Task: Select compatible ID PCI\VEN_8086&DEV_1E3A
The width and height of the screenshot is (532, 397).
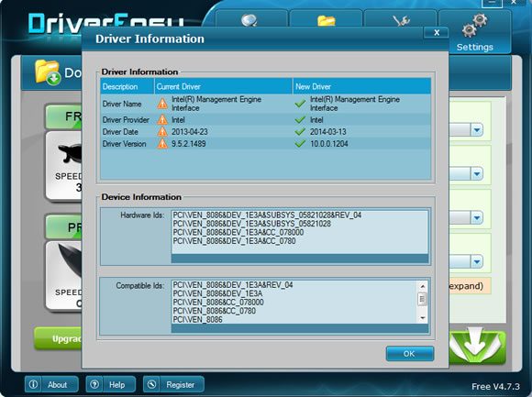Action: click(217, 293)
